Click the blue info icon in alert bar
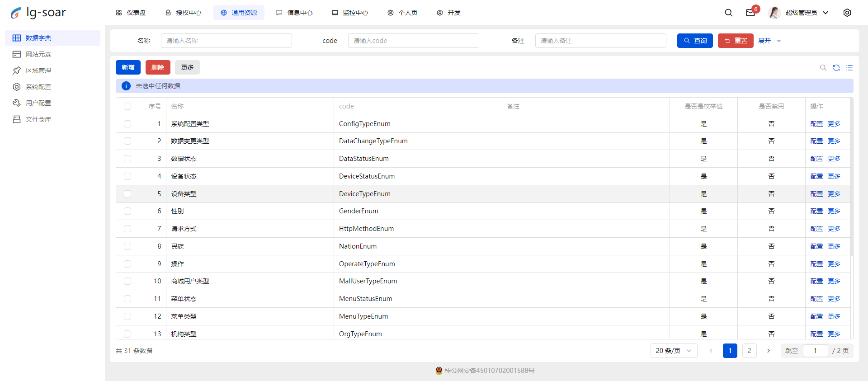This screenshot has height=381, width=868. 126,86
